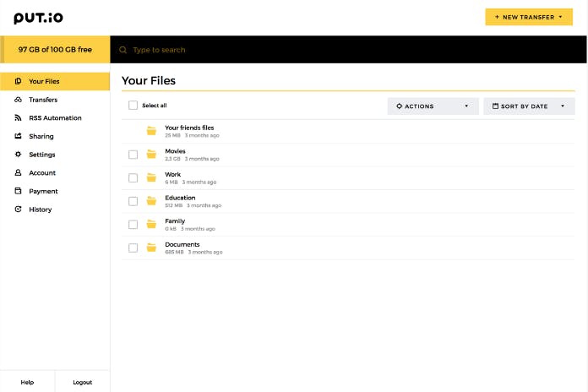
Task: Click the Transfers cloud icon
Action: (18, 100)
